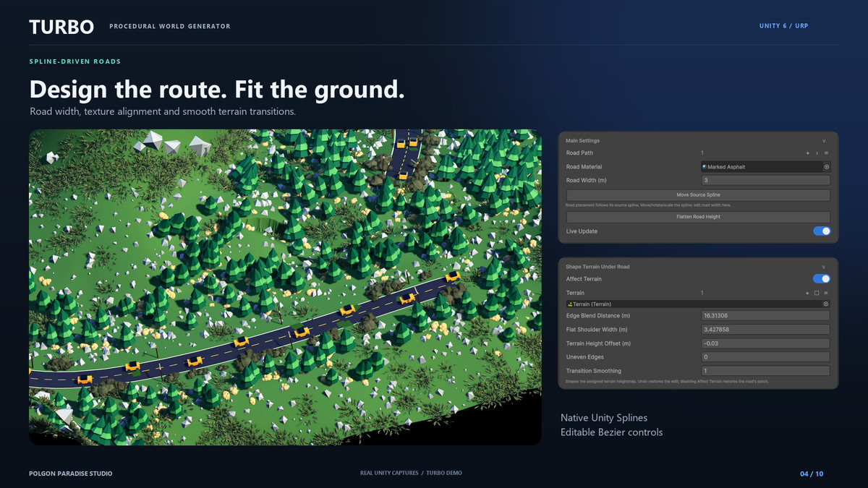The height and width of the screenshot is (488, 868).
Task: Collapse the Shape Terrain Under Road section
Action: coord(824,267)
